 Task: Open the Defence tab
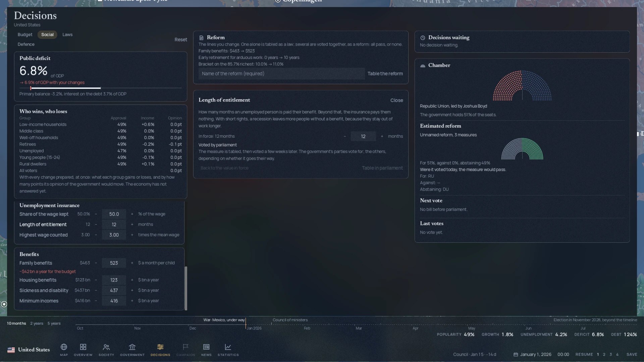26,44
